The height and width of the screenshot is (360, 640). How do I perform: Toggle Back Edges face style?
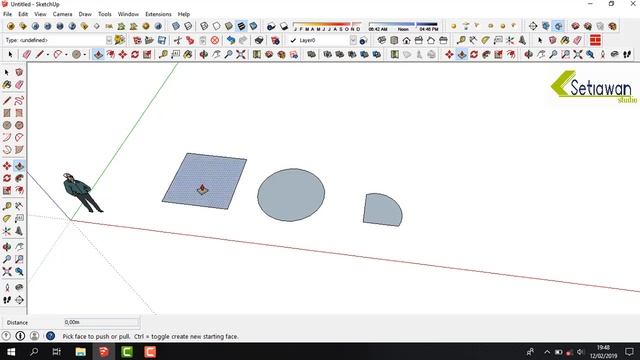[x=188, y=26]
